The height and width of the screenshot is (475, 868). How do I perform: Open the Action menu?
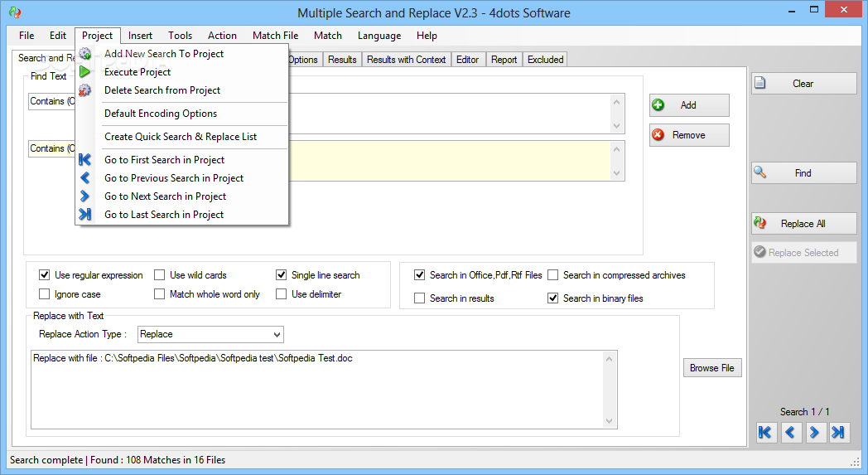point(222,36)
